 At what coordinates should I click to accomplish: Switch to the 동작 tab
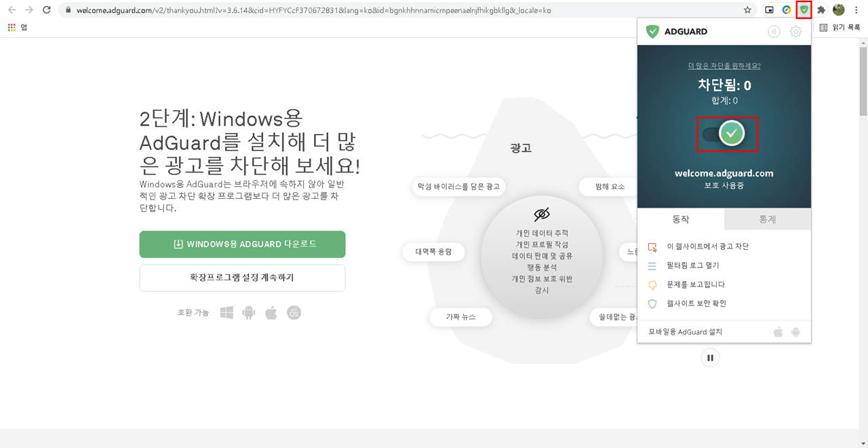681,219
